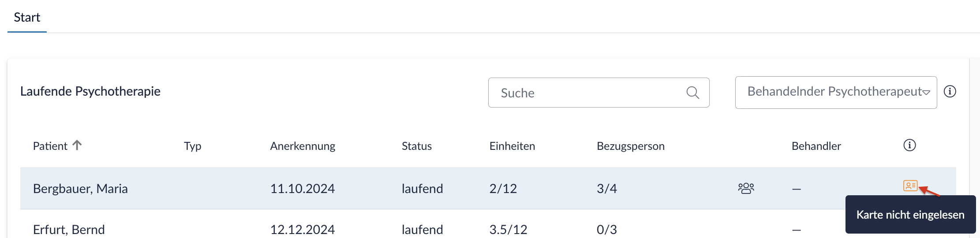Click Laufende Psychotherapie heading
This screenshot has height=238, width=980.
tap(90, 91)
